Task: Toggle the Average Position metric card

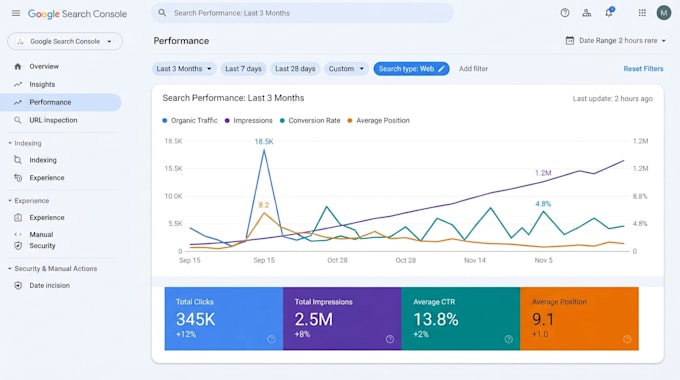Action: tap(579, 318)
